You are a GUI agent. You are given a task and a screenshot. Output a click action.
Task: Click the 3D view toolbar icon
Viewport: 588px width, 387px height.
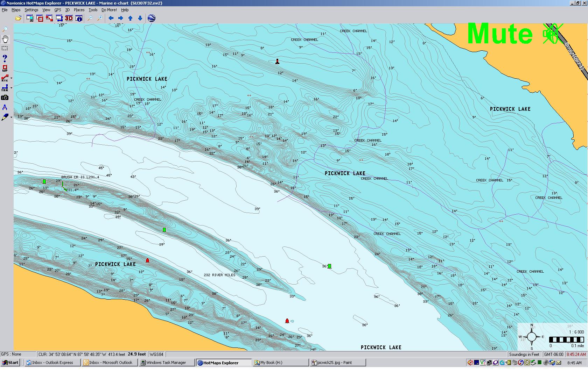pos(69,18)
